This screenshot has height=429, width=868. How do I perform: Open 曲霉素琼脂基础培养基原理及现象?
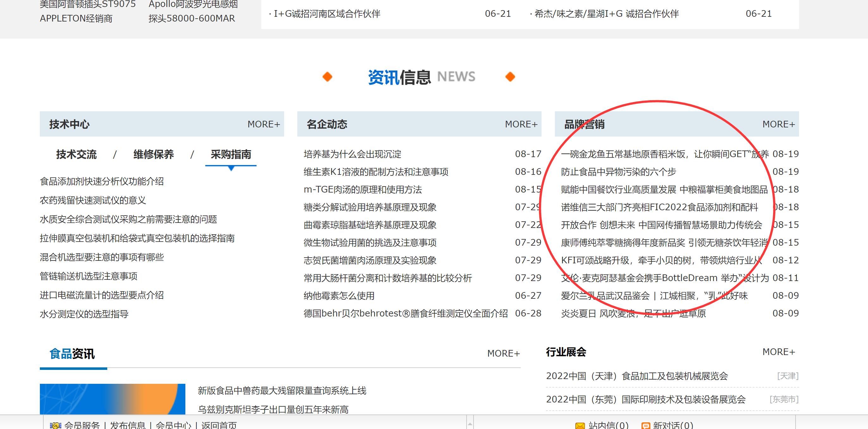tap(370, 225)
